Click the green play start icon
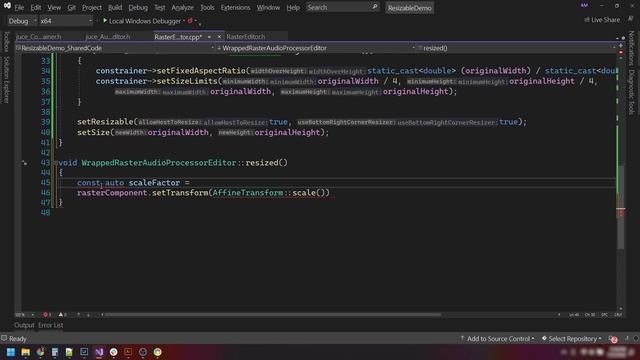Image resolution: width=640 pixels, height=360 pixels. (x=105, y=20)
